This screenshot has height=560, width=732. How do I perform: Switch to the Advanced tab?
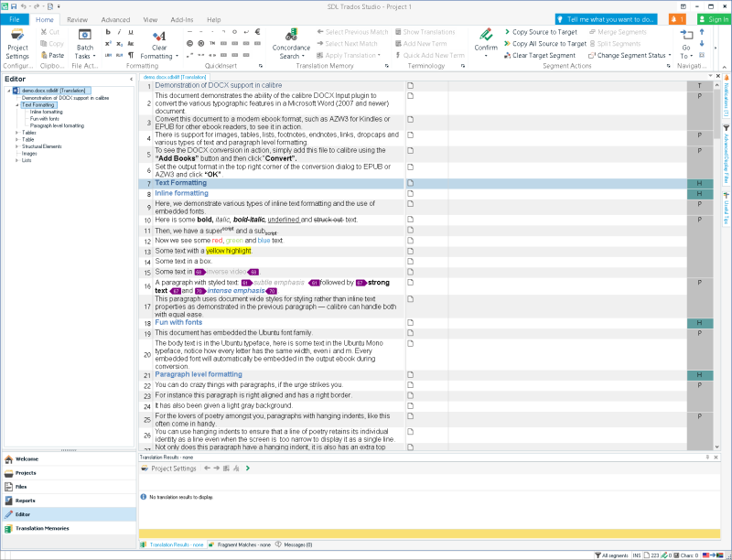pyautogui.click(x=115, y=19)
